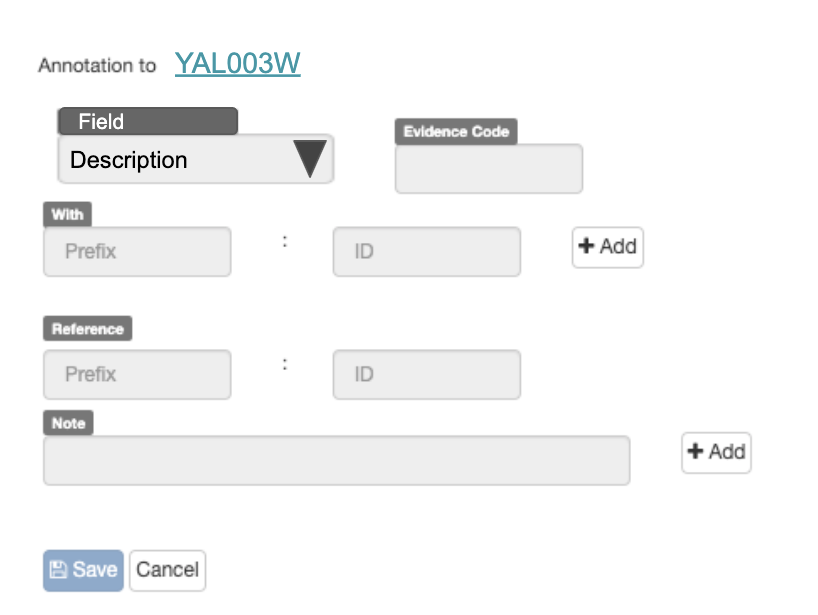The image size is (818, 615).
Task: Click the Reference Prefix input box
Action: coord(136,375)
